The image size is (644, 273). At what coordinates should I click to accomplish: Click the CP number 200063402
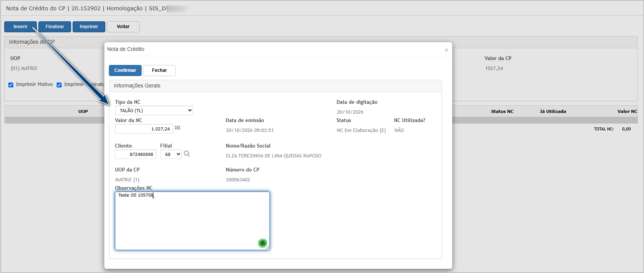tap(238, 180)
